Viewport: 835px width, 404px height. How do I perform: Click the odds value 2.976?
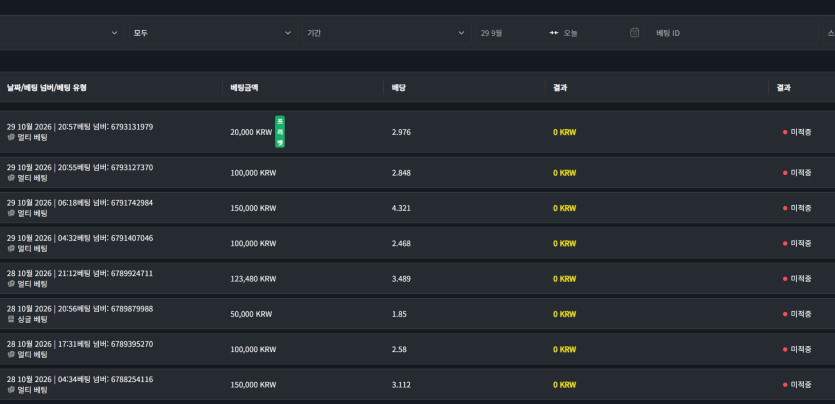coord(401,132)
